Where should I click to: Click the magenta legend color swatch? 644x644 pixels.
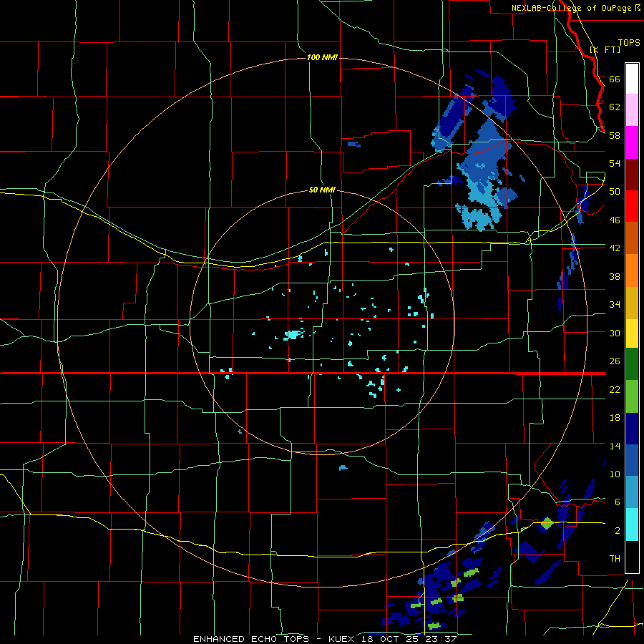(632, 142)
